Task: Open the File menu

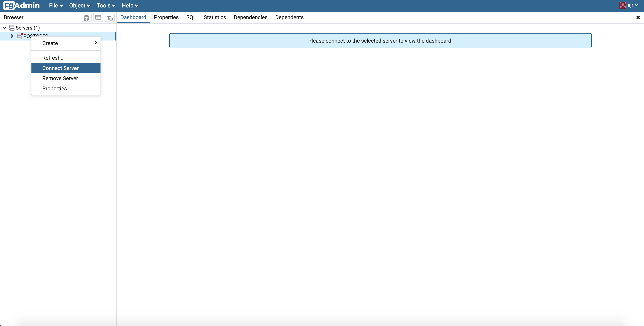Action: tap(55, 6)
